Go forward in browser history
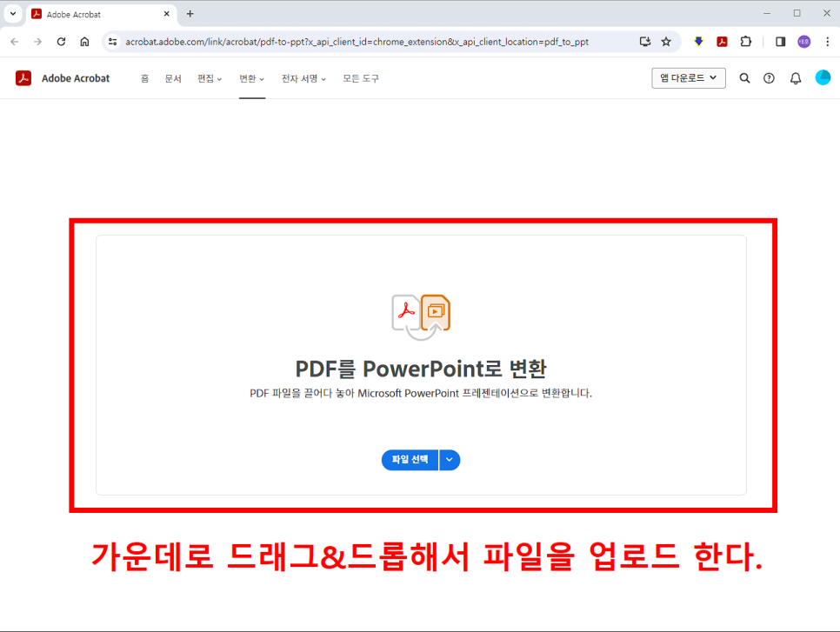This screenshot has height=632, width=840. click(37, 41)
